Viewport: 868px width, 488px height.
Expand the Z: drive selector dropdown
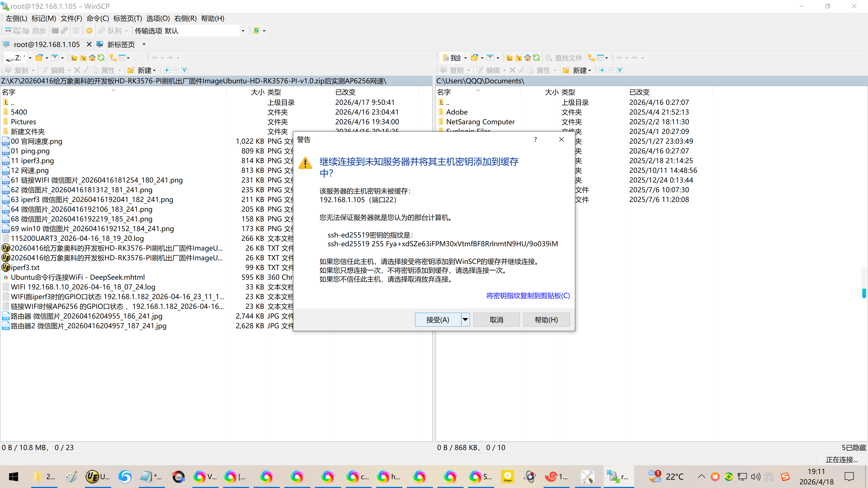pos(30,58)
